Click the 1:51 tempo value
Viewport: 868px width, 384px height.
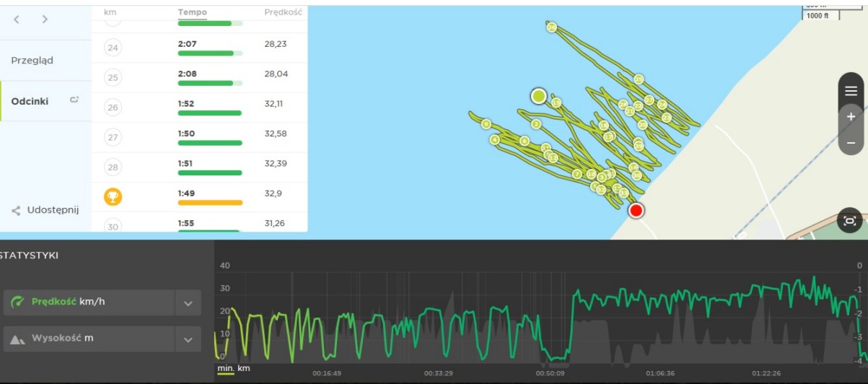tap(185, 164)
